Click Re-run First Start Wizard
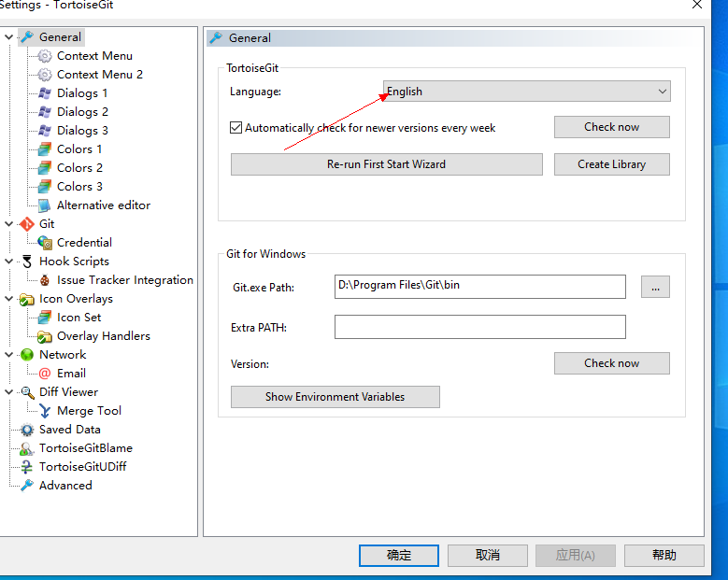The width and height of the screenshot is (728, 580). click(386, 164)
